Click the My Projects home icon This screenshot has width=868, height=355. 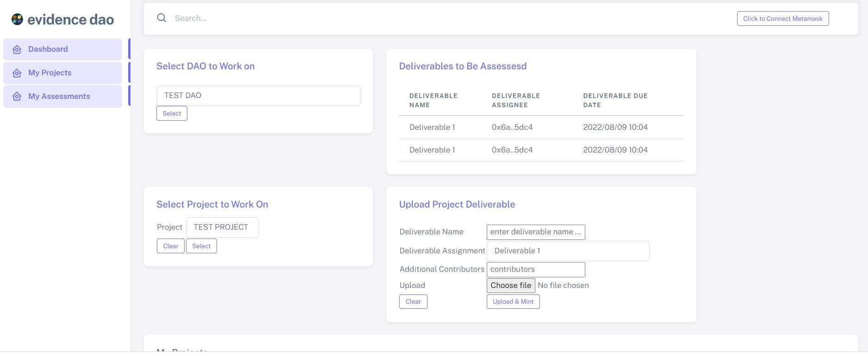17,73
